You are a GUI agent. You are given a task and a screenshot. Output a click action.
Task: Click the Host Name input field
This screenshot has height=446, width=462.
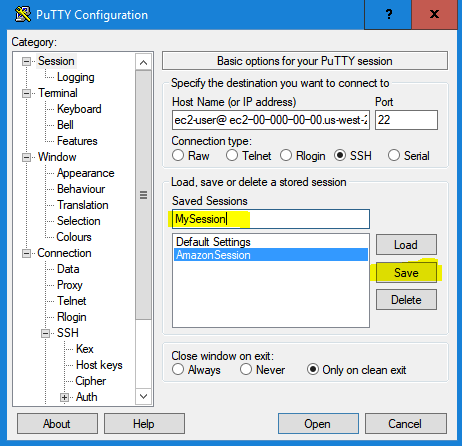pyautogui.click(x=271, y=120)
